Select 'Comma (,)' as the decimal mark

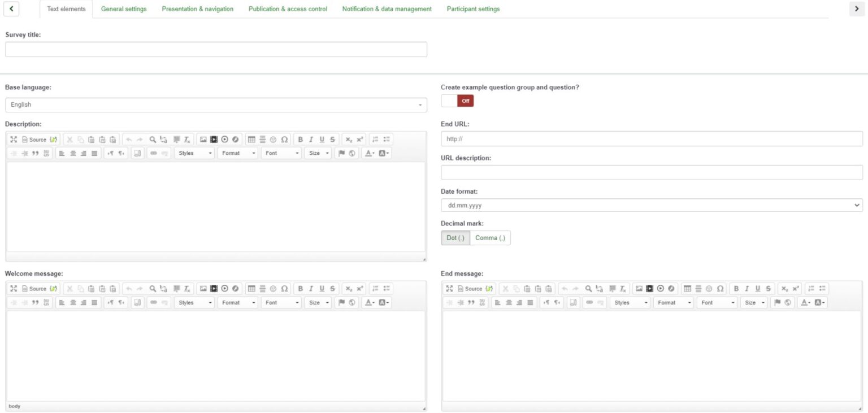(x=490, y=237)
